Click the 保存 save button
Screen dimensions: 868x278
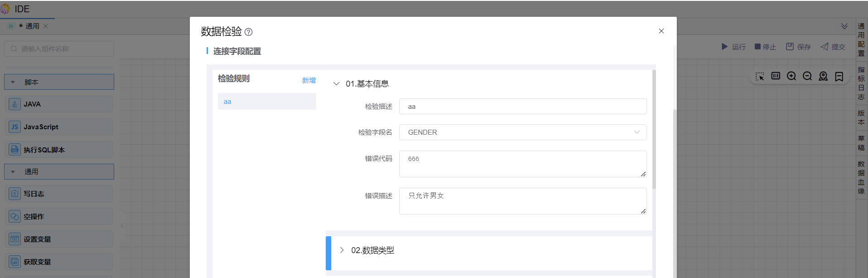coord(798,47)
